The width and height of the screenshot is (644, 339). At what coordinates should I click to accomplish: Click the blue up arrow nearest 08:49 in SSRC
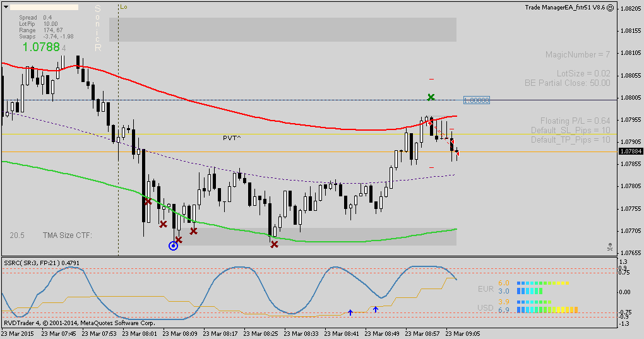click(376, 309)
